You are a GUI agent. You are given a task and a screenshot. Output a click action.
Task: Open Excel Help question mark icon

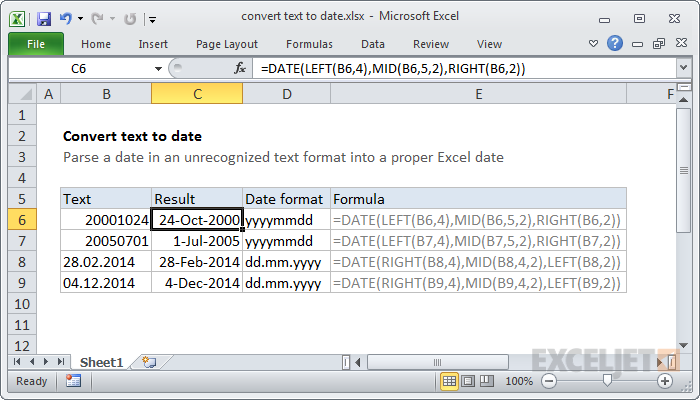615,43
